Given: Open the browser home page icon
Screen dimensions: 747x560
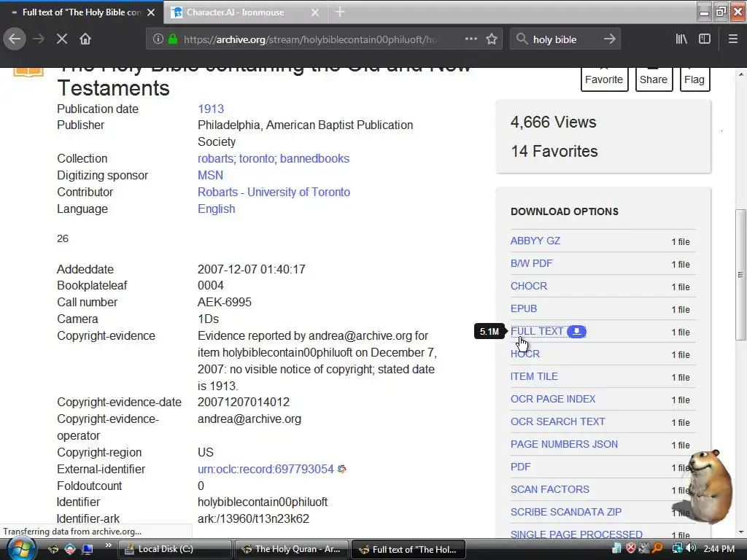Looking at the screenshot, I should click(x=85, y=39).
